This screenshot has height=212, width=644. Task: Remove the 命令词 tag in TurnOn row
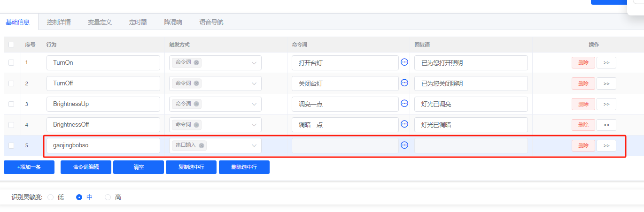click(x=196, y=63)
